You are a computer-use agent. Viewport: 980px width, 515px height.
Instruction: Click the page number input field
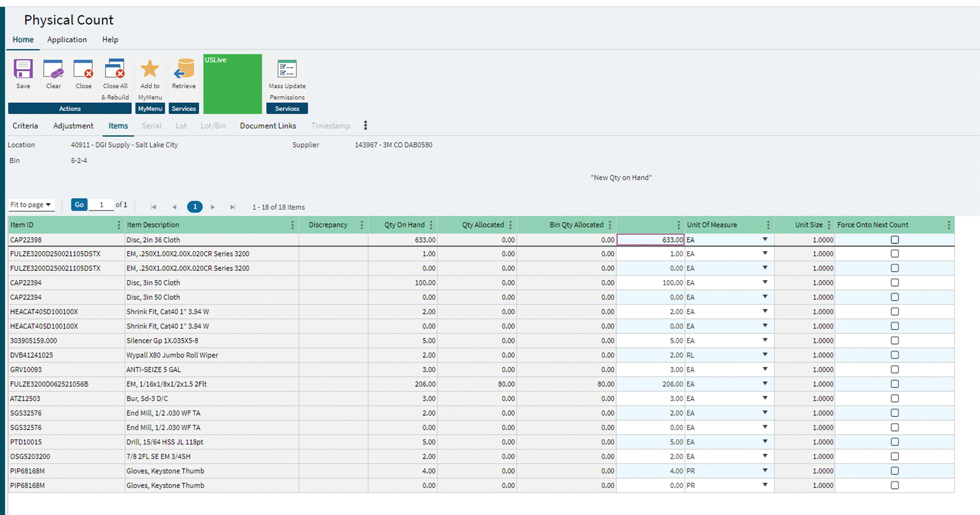click(101, 205)
